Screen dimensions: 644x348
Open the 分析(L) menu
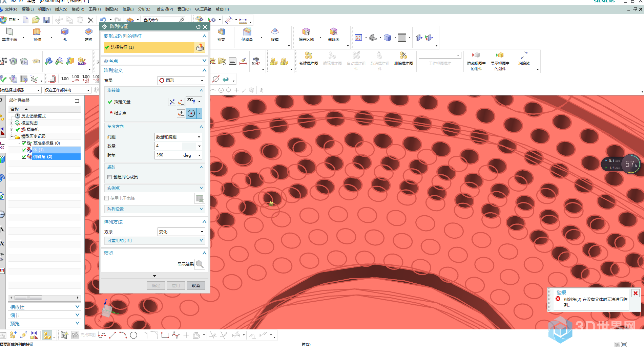point(144,9)
